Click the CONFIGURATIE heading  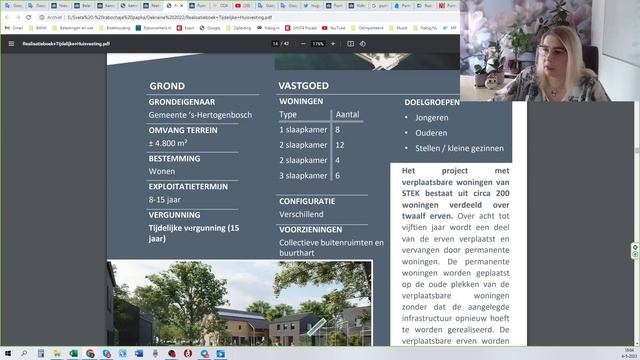point(307,201)
